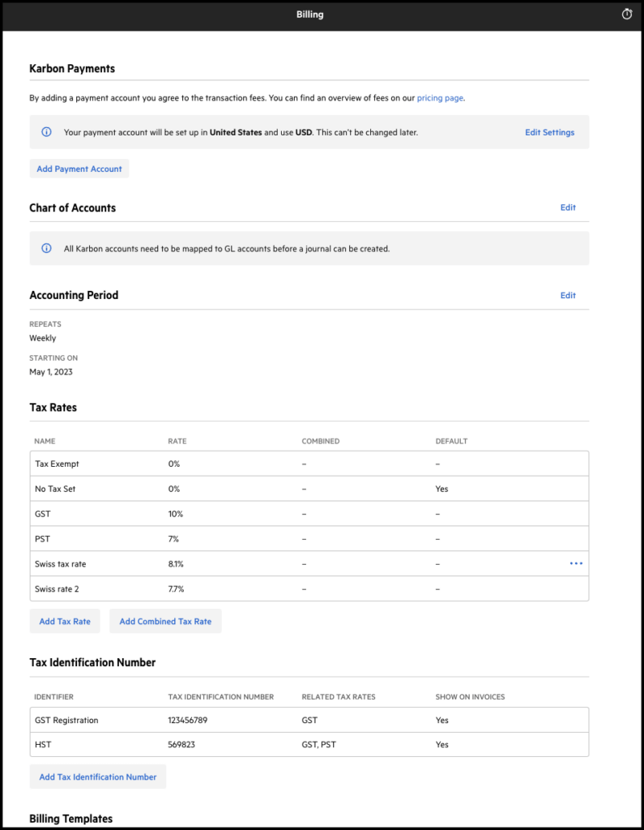
Task: Select the Swiss rate 2 row
Action: point(309,588)
